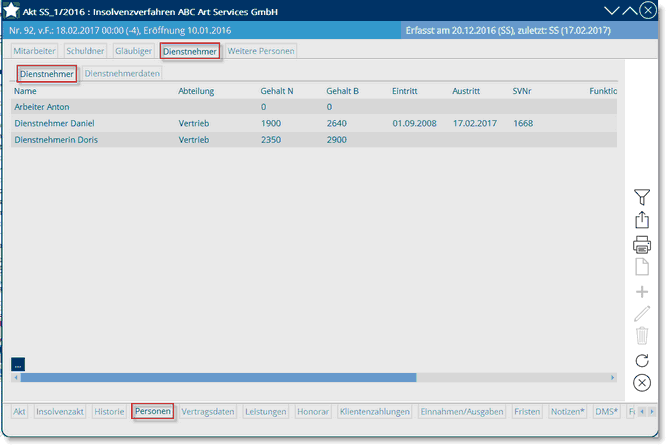Open the Honorar tab
The height and width of the screenshot is (446, 667).
[x=313, y=412]
